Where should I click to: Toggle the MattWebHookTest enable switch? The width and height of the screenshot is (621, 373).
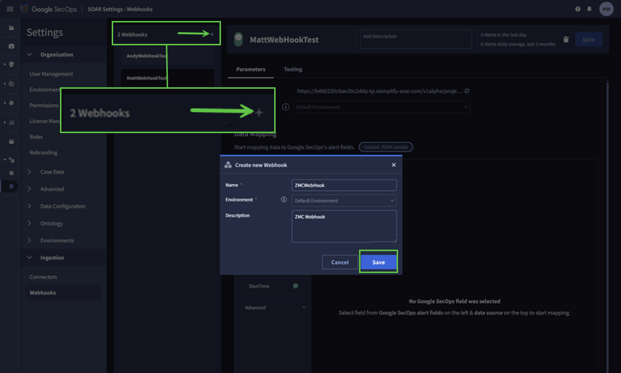(x=238, y=39)
